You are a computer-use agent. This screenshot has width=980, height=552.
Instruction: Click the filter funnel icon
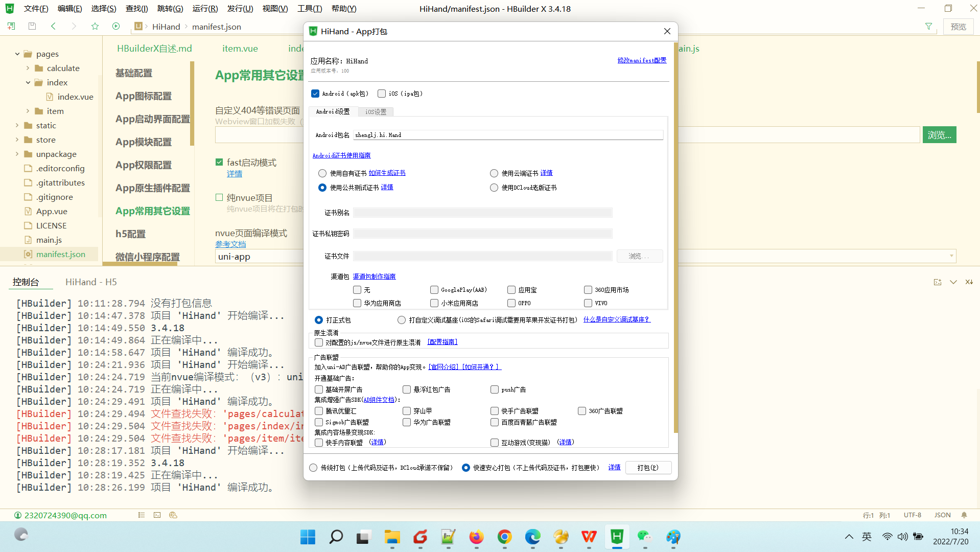coord(928,27)
